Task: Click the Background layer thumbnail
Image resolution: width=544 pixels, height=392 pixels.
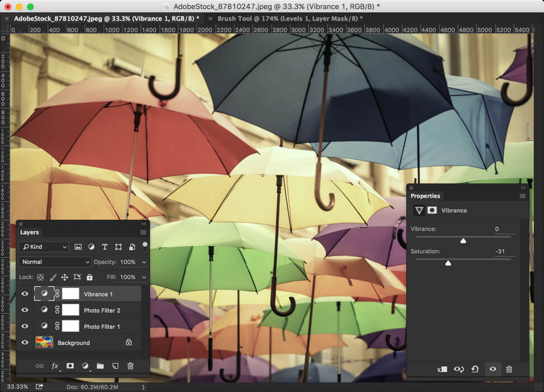Action: (44, 342)
